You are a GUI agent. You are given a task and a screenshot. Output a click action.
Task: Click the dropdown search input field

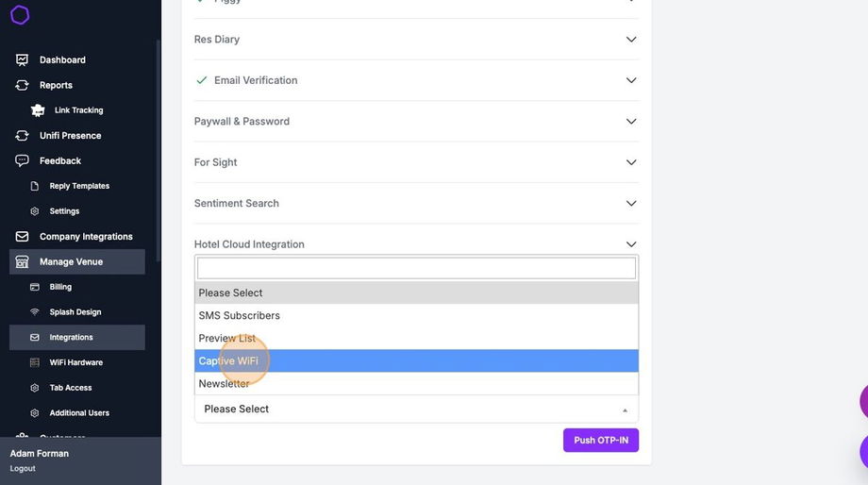415,268
